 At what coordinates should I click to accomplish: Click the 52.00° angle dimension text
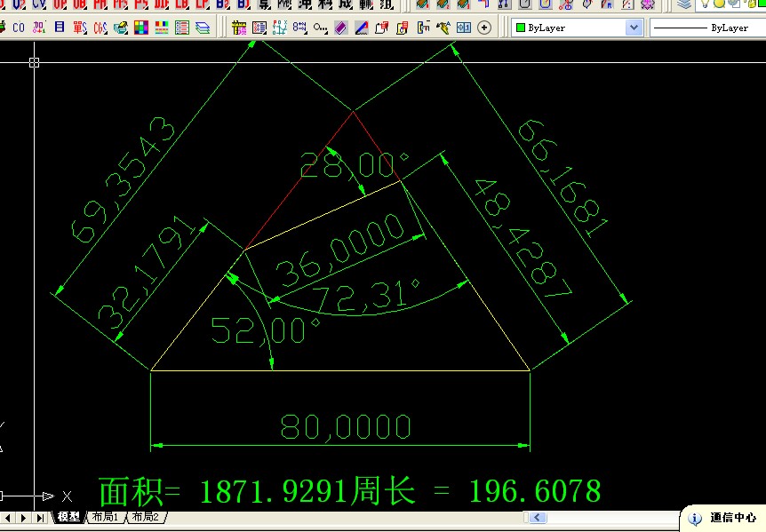pyautogui.click(x=265, y=330)
